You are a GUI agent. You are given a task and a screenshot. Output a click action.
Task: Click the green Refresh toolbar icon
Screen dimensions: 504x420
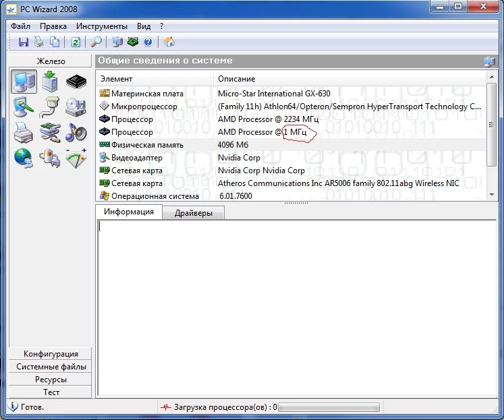coord(76,42)
